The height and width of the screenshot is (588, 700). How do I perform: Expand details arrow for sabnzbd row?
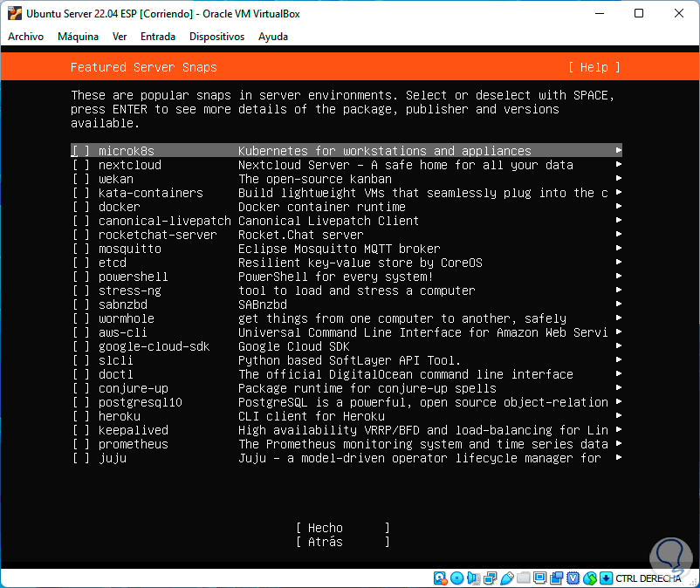pyautogui.click(x=618, y=304)
